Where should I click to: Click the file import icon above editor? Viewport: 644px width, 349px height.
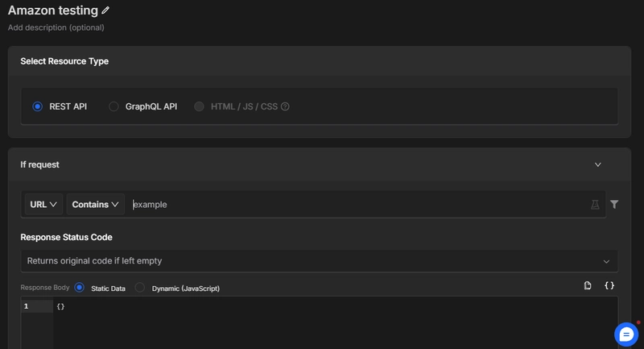[x=588, y=285]
